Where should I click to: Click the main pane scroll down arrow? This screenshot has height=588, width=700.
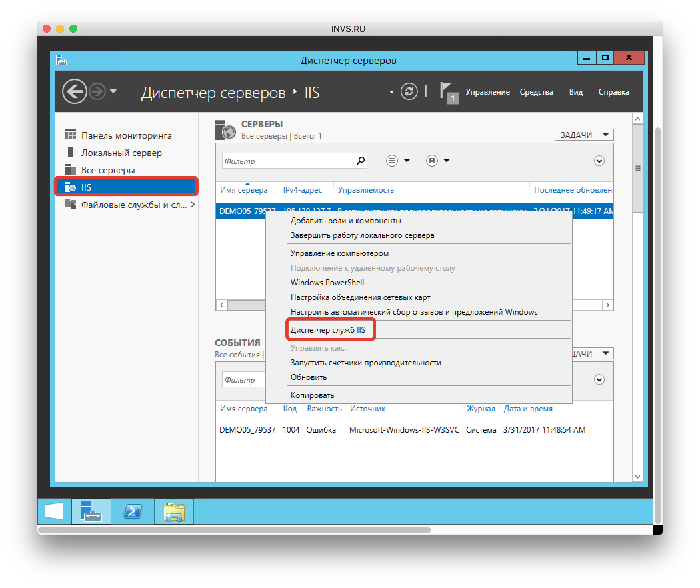click(637, 477)
